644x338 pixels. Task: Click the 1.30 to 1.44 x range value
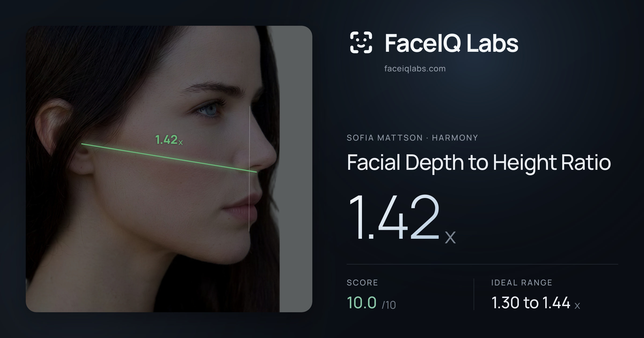click(536, 303)
